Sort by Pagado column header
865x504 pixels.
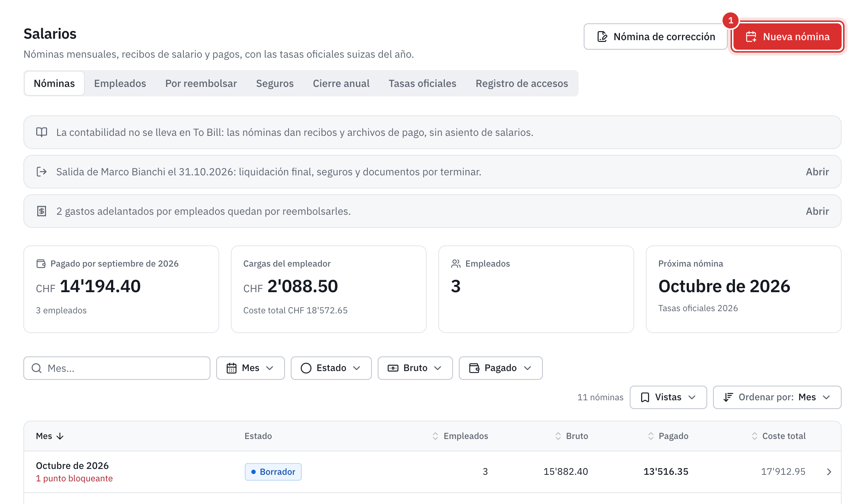point(668,436)
